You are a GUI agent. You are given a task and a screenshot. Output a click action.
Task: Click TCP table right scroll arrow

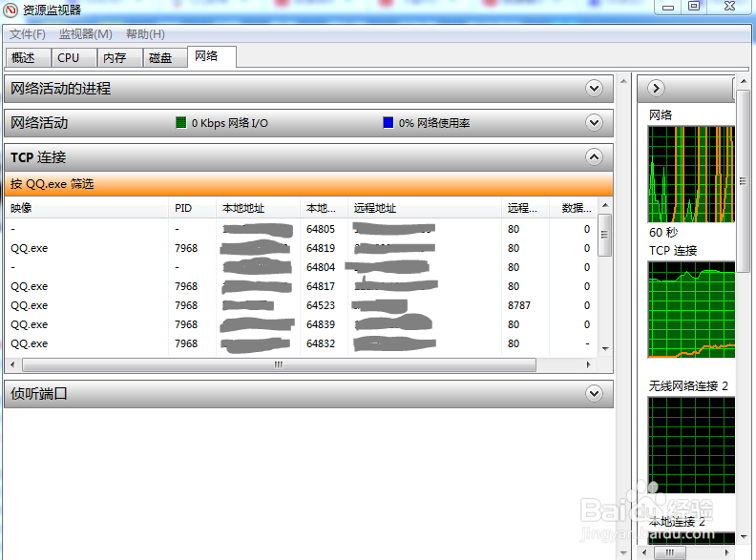pyautogui.click(x=589, y=364)
